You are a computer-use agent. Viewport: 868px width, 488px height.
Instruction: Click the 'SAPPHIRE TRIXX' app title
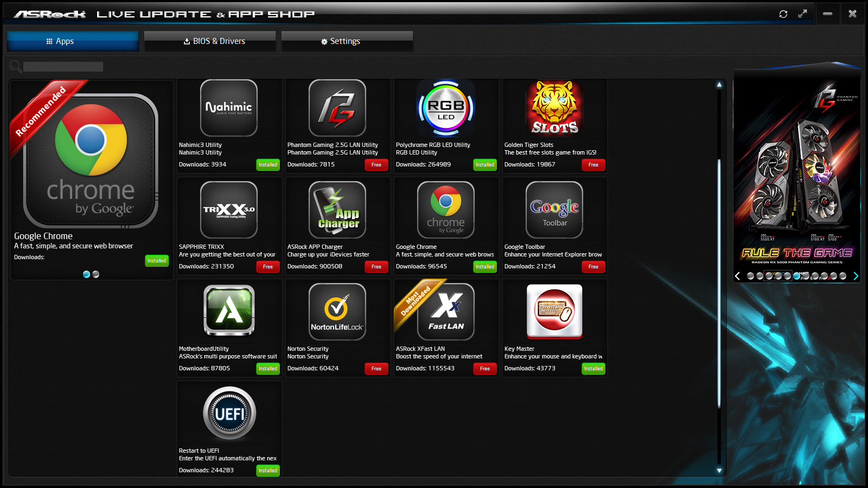point(201,247)
